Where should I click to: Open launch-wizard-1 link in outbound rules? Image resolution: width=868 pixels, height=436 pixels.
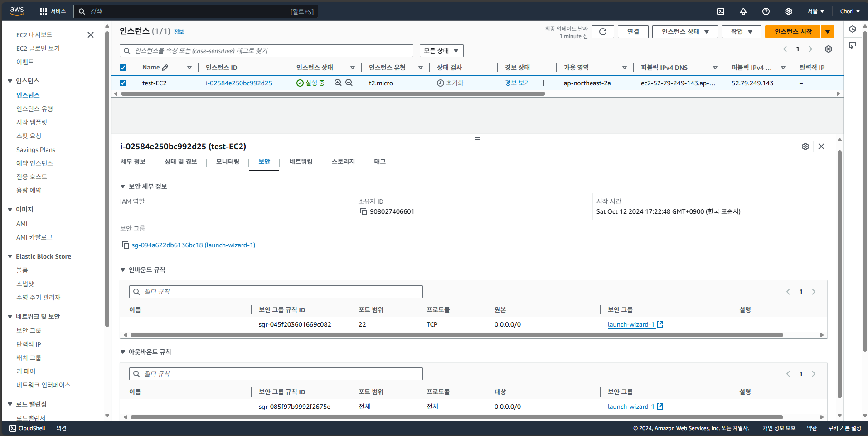coord(635,407)
